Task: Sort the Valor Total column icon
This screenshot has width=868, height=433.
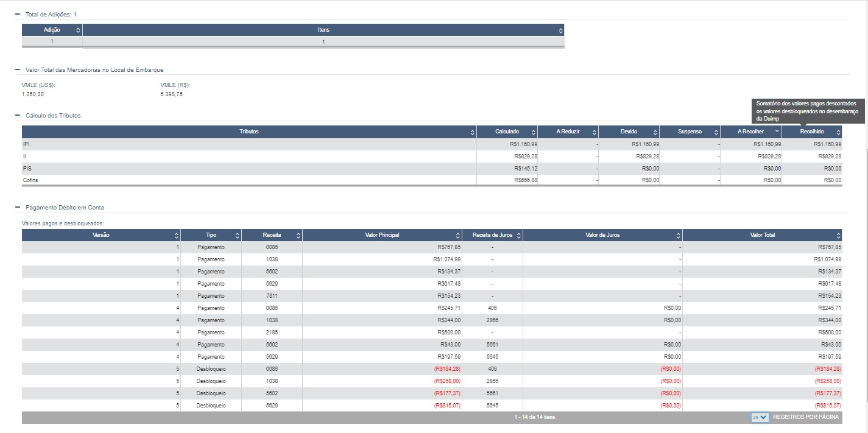Action: pos(838,236)
